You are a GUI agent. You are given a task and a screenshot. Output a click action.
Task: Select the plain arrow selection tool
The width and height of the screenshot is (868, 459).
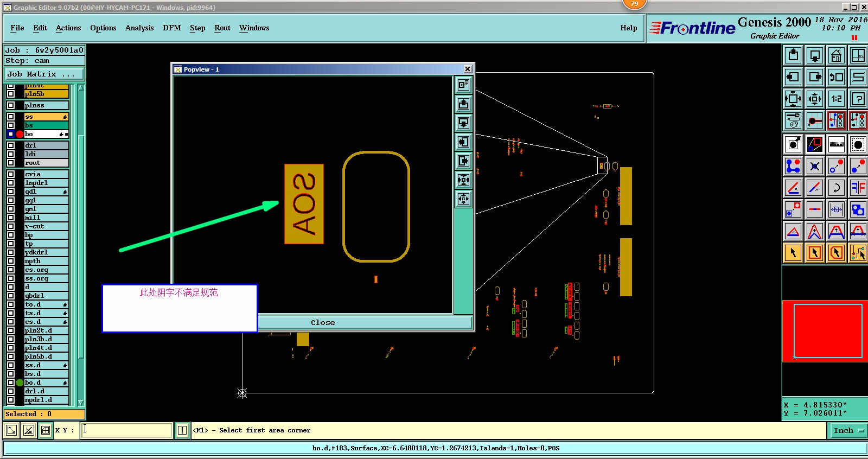coord(793,252)
